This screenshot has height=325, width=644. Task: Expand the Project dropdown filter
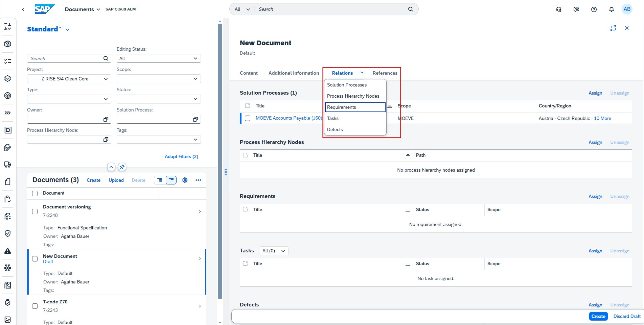click(106, 79)
